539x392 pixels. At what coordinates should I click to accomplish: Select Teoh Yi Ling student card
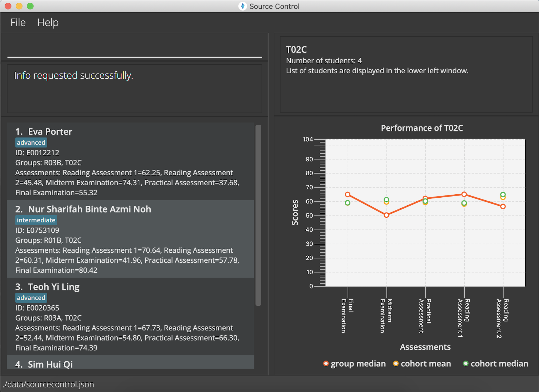click(130, 316)
